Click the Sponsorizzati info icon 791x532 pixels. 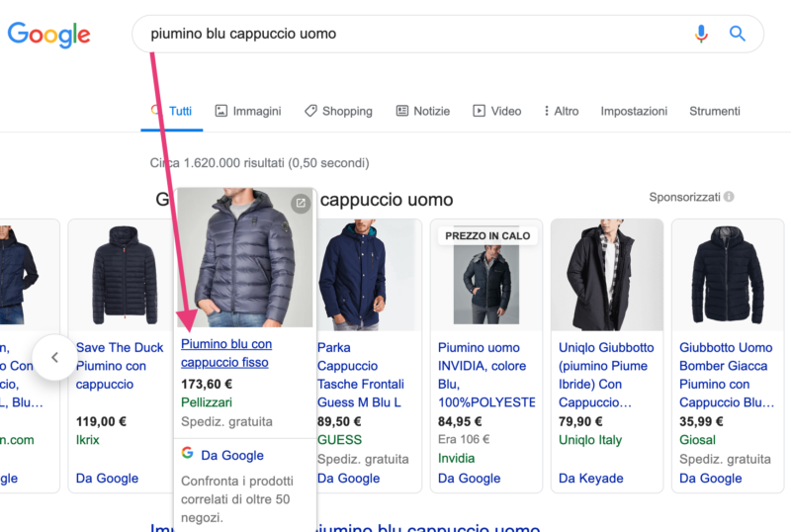point(729,198)
